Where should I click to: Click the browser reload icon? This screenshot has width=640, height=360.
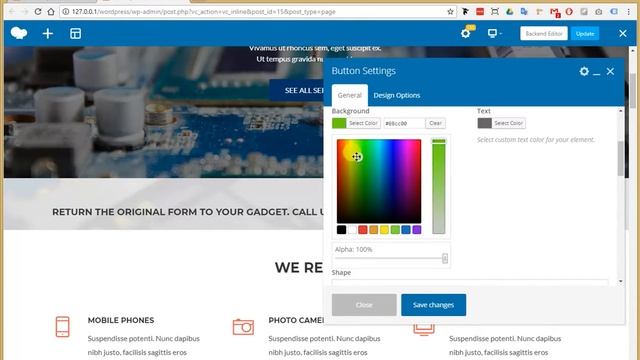(x=38, y=11)
